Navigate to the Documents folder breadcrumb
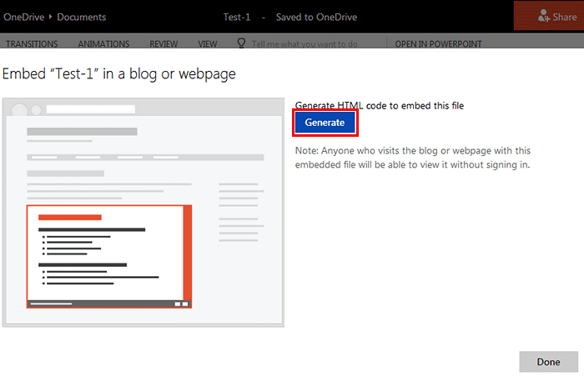This screenshot has width=584, height=392. (x=82, y=17)
